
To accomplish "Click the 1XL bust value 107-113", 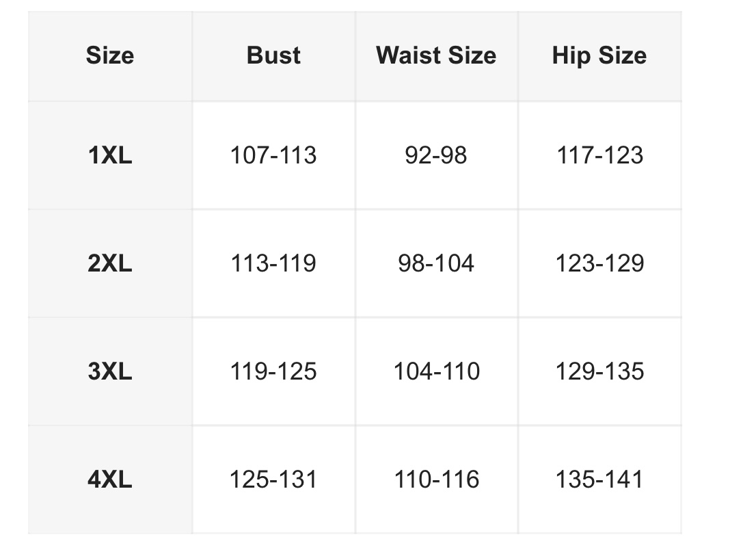I will (x=273, y=155).
